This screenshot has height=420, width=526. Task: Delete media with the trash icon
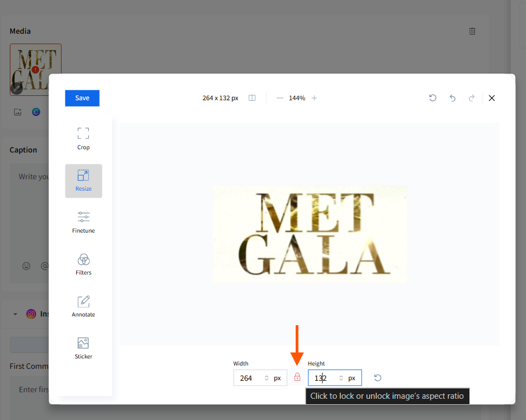click(472, 31)
